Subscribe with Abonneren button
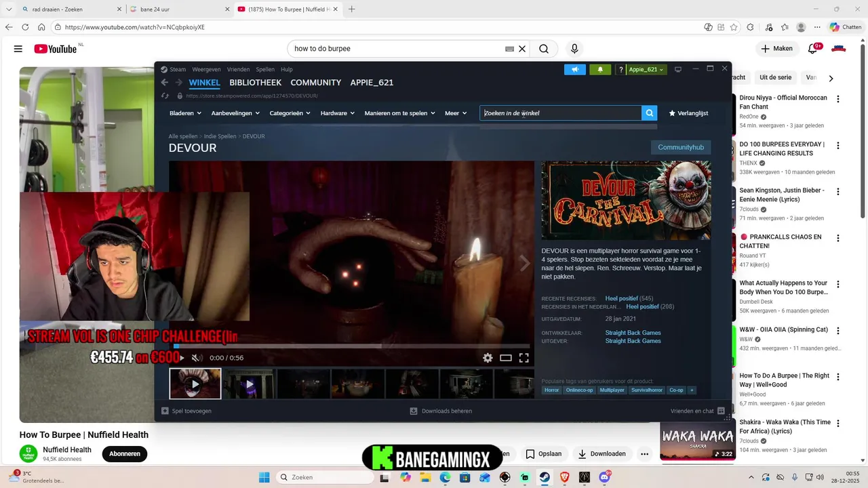The width and height of the screenshot is (868, 488). [x=125, y=454]
